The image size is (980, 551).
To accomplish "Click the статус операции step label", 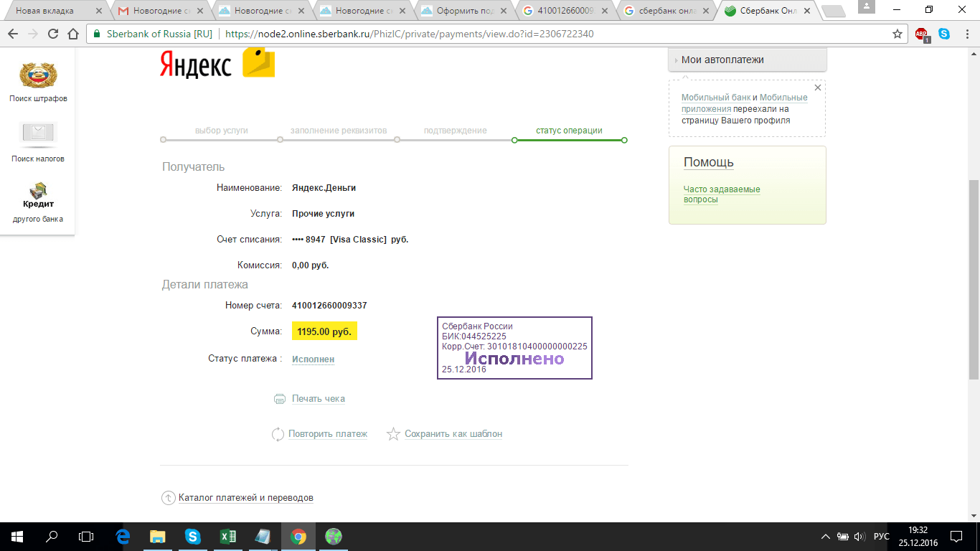I will (569, 131).
